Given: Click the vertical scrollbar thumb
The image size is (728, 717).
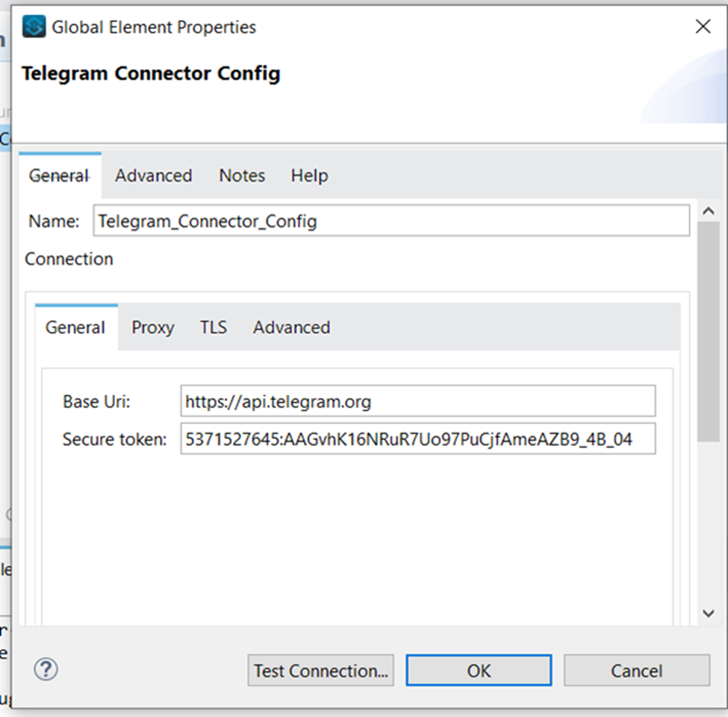Looking at the screenshot, I should coord(708,329).
